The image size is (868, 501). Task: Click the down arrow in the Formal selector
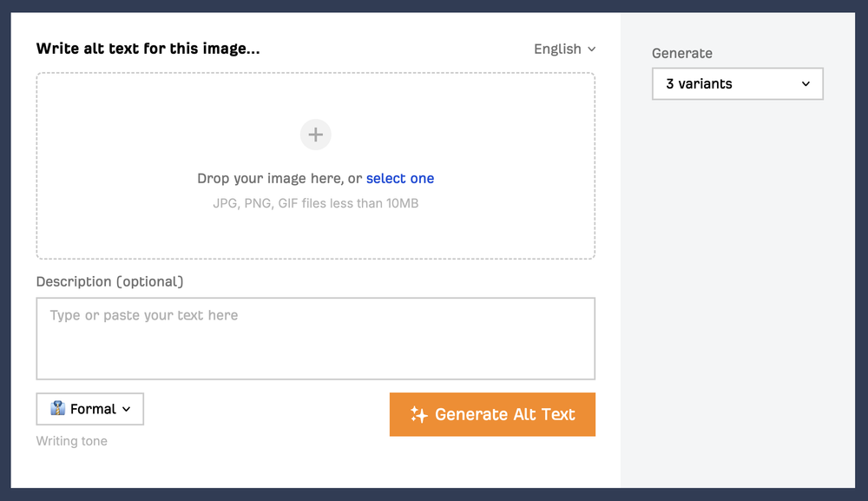click(x=127, y=409)
